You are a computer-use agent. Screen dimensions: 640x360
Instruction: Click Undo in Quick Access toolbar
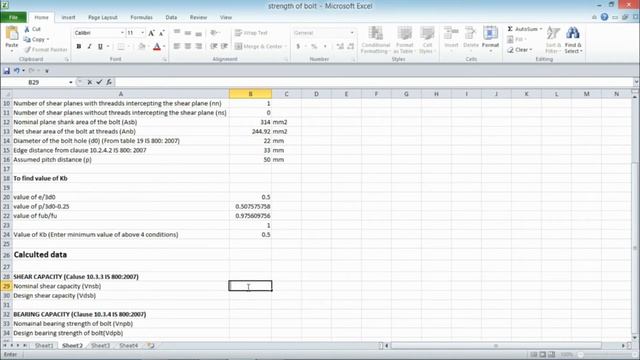coord(17,71)
